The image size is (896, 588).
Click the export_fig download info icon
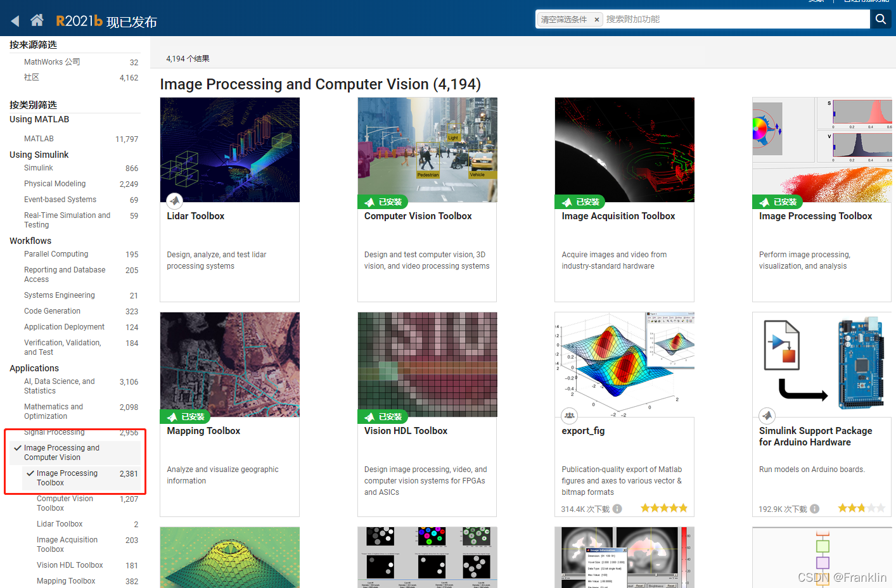pyautogui.click(x=617, y=509)
